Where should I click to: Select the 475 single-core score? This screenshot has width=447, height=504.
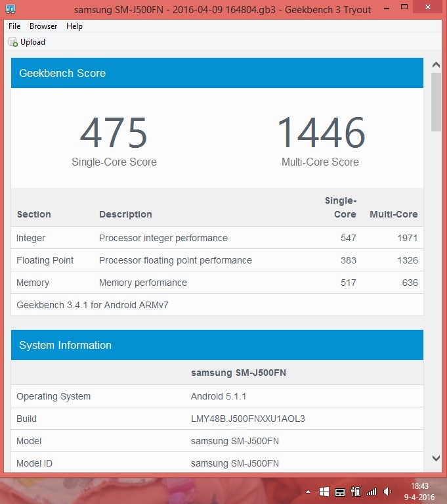(114, 133)
